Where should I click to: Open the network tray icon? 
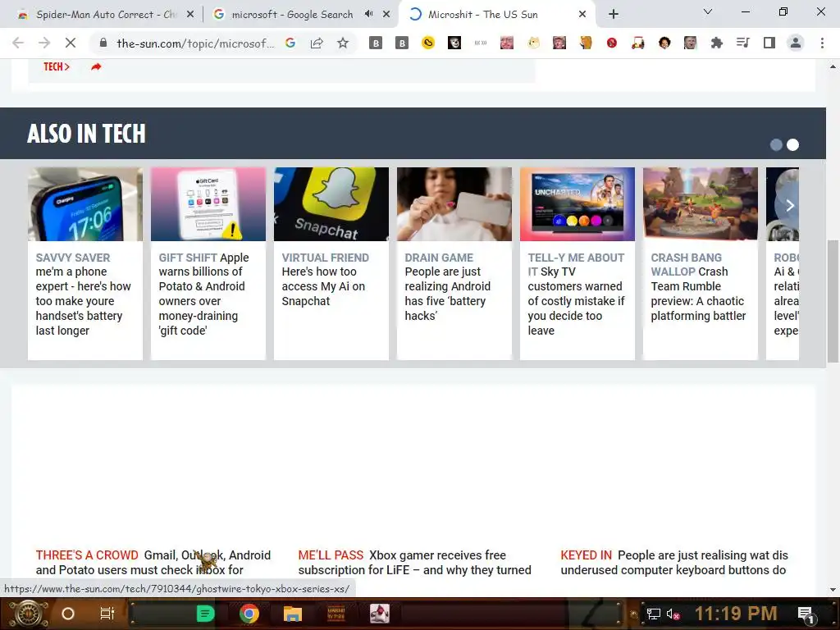653,614
